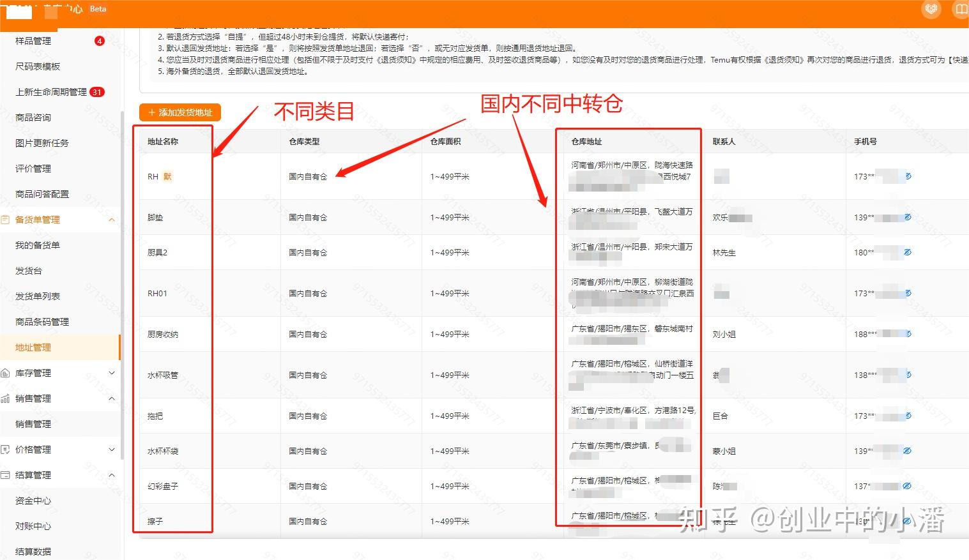This screenshot has height=560, width=969.
Task: Click the 添加发货地址 button
Action: point(180,112)
